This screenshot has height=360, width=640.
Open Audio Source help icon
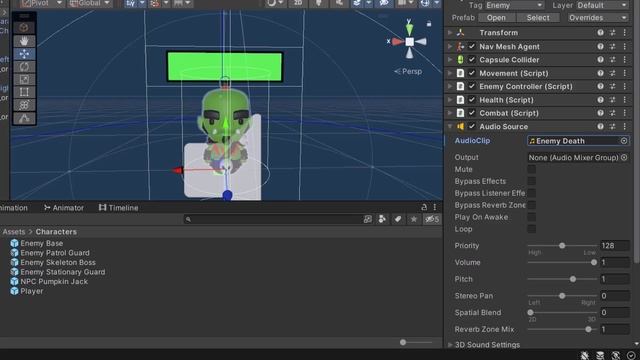point(600,127)
